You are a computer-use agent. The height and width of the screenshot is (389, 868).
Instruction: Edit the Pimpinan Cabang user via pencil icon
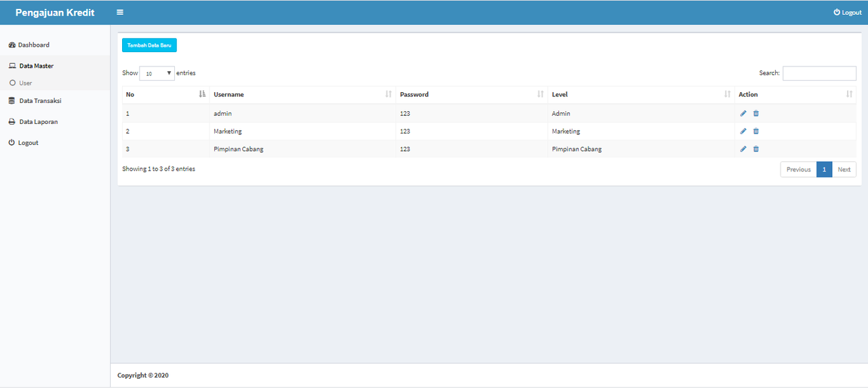[x=743, y=148]
